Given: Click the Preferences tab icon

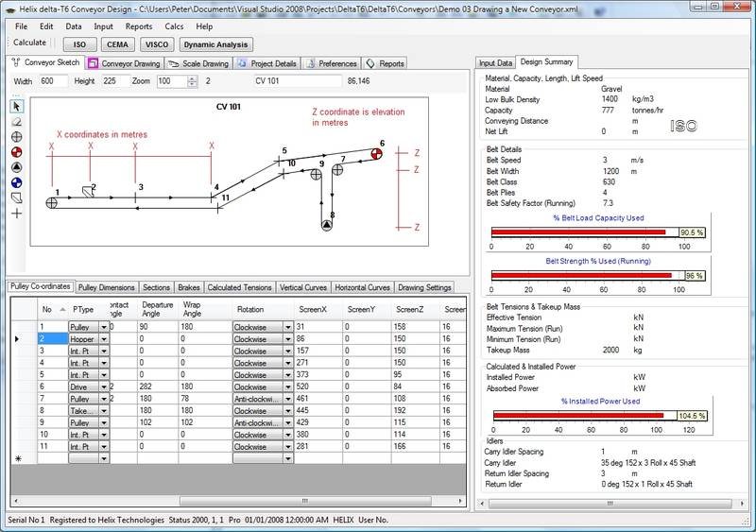Looking at the screenshot, I should [x=311, y=63].
